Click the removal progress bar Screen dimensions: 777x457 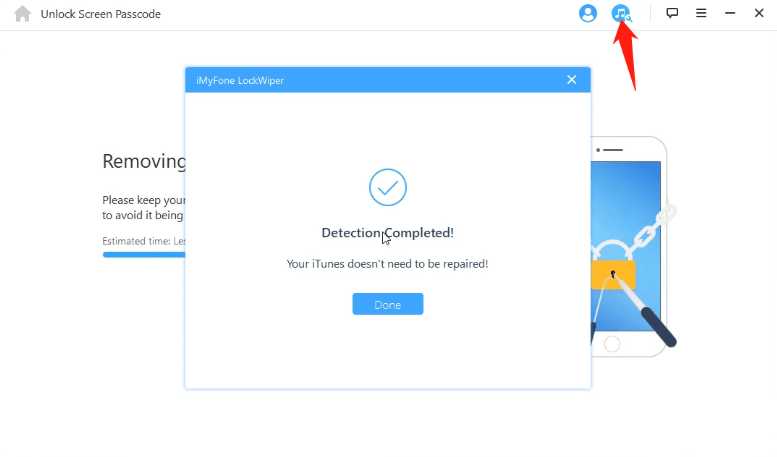144,255
